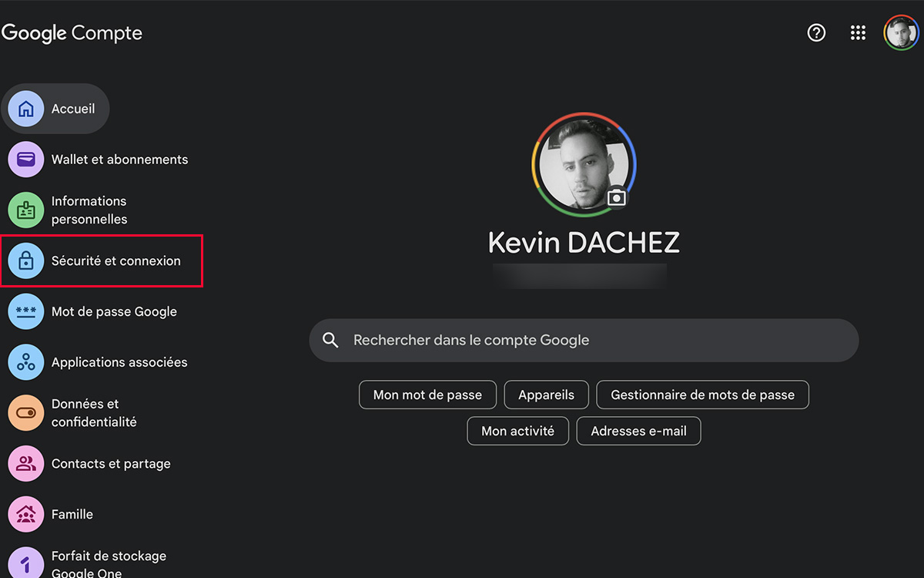The height and width of the screenshot is (578, 924).
Task: Go to Données et confidentialité label
Action: pos(94,413)
